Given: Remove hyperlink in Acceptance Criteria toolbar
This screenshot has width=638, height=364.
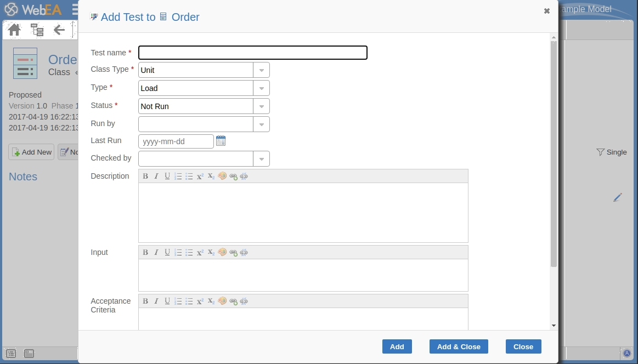Looking at the screenshot, I should pos(244,301).
